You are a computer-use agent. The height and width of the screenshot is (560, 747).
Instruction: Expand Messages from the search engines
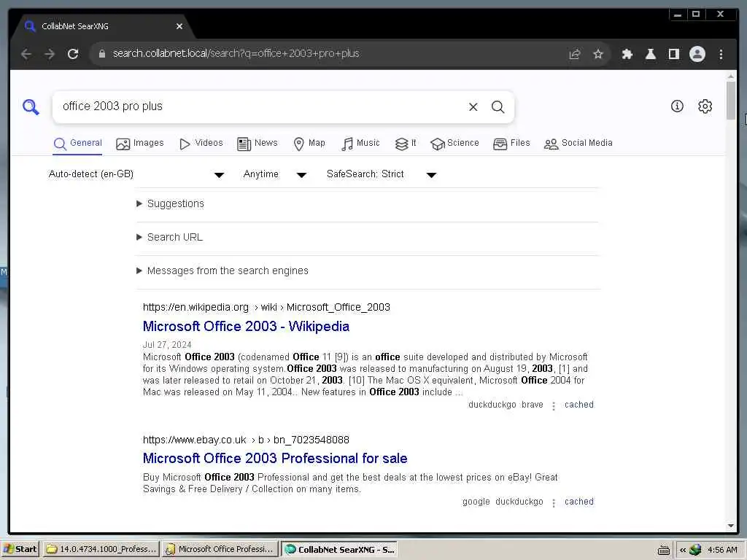tap(222, 271)
